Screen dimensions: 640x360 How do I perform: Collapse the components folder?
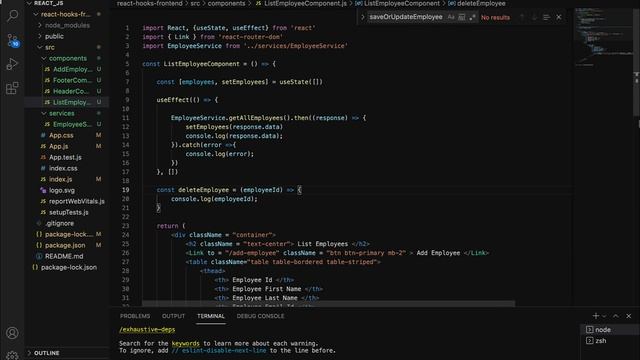(67, 58)
